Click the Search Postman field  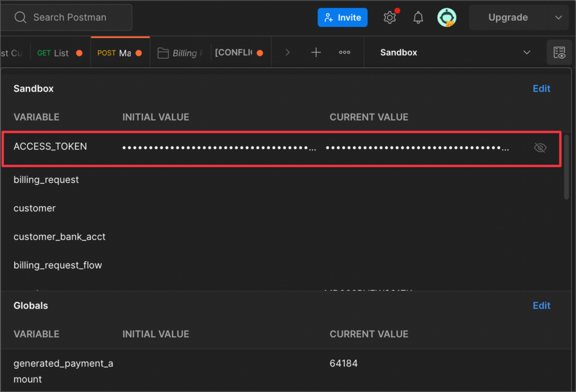pos(66,17)
